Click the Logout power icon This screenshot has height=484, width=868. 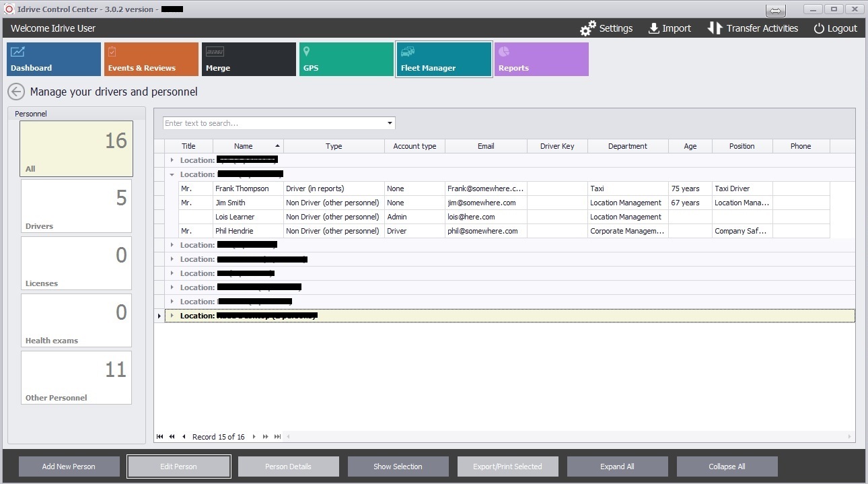819,28
